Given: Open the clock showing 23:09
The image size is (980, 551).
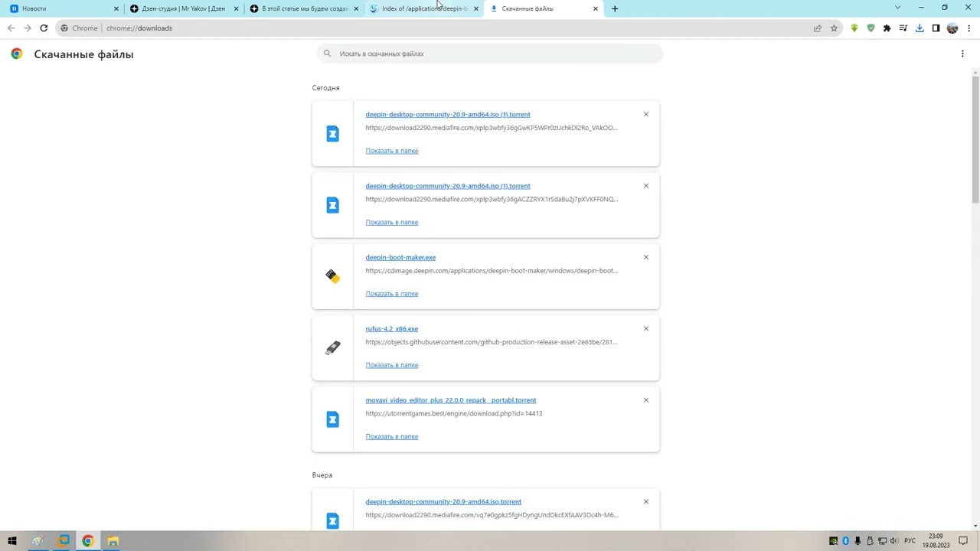Looking at the screenshot, I should tap(936, 541).
